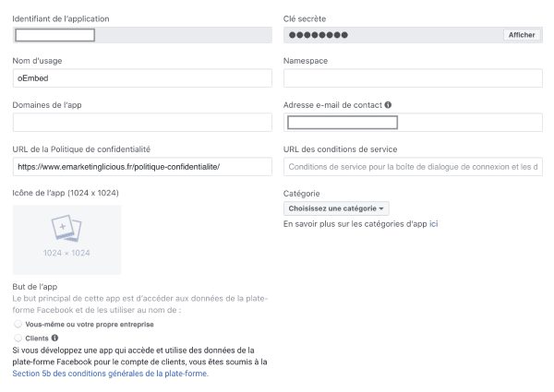The height and width of the screenshot is (392, 554).
Task: Focus the Namespace input field
Action: (413, 79)
